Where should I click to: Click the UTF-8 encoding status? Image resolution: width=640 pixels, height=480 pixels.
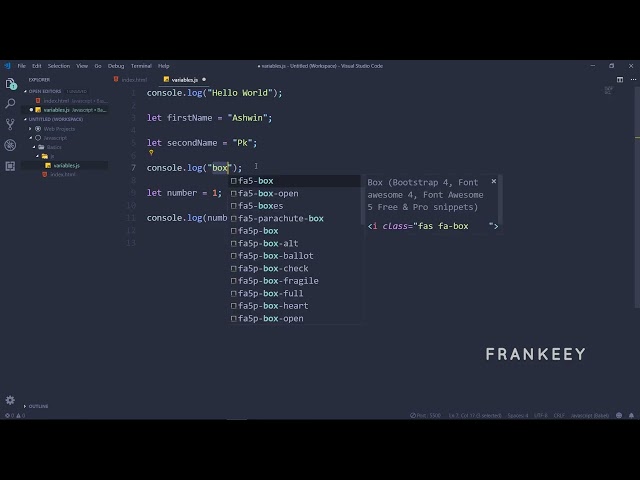click(x=540, y=416)
